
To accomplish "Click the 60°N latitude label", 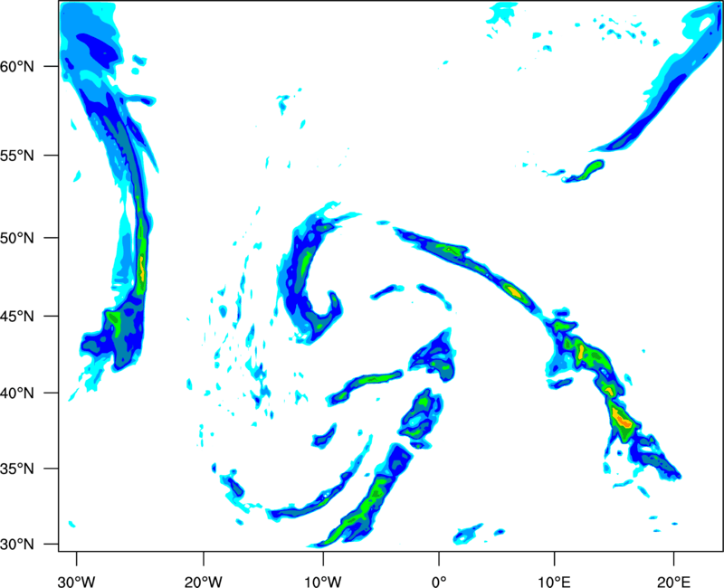I will [x=17, y=67].
